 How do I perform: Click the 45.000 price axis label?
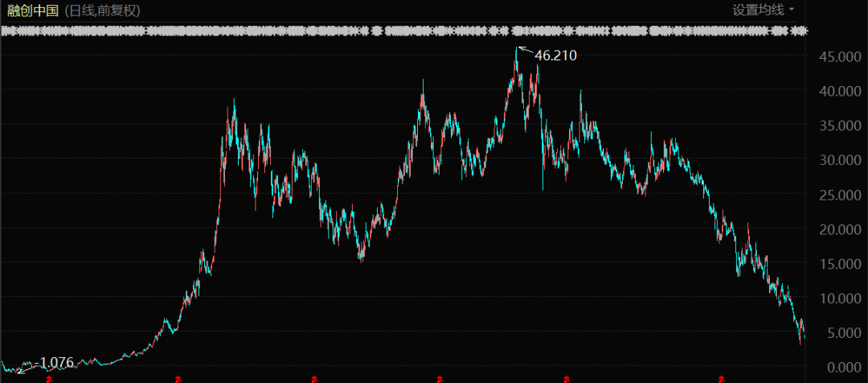click(x=837, y=56)
